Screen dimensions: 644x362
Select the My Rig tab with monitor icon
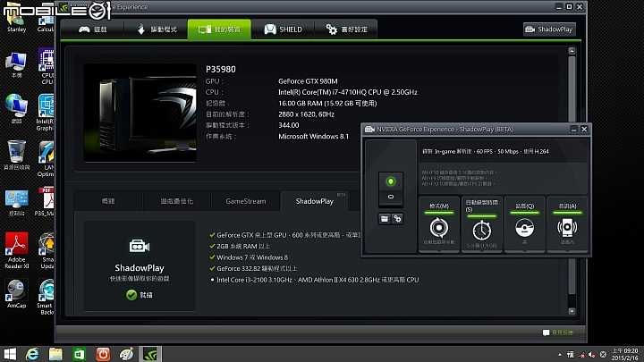pyautogui.click(x=219, y=29)
